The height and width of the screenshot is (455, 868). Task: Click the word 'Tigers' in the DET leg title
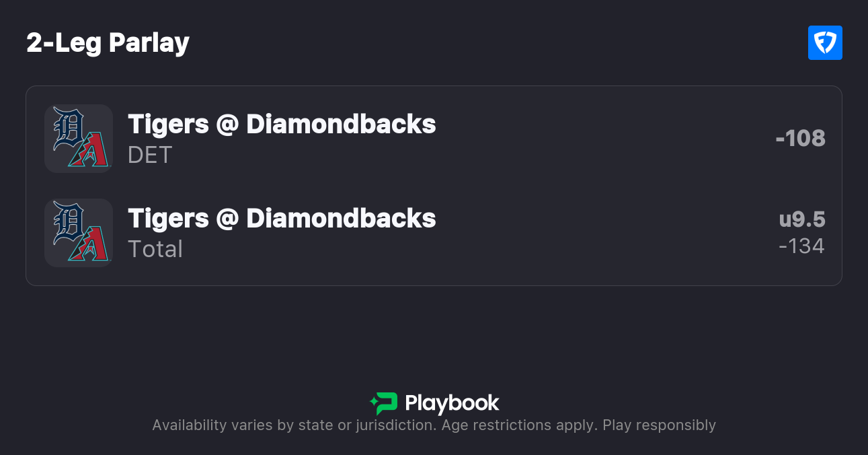[168, 124]
